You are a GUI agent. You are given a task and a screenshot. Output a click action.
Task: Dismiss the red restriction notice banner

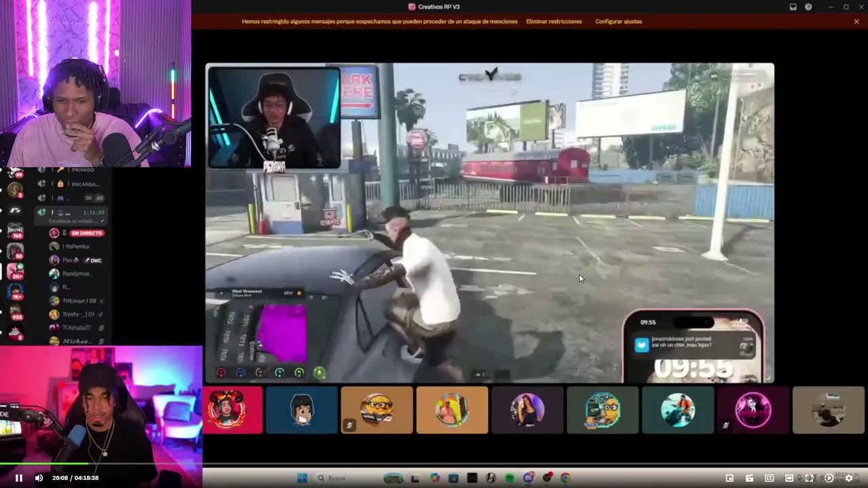856,22
